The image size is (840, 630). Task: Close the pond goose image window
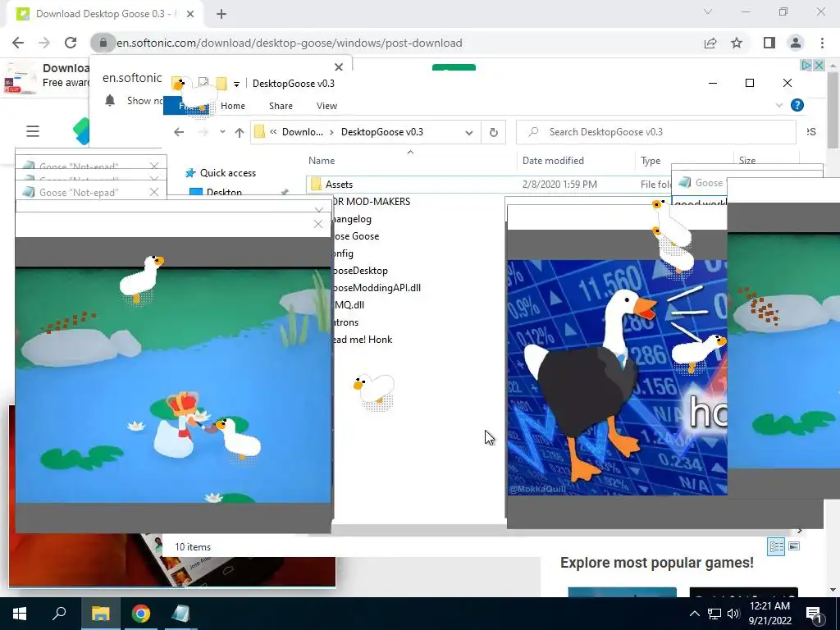click(318, 224)
